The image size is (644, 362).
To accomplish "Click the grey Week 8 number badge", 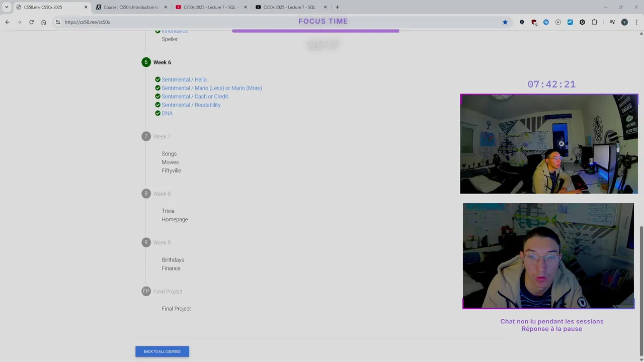I will coord(146,194).
